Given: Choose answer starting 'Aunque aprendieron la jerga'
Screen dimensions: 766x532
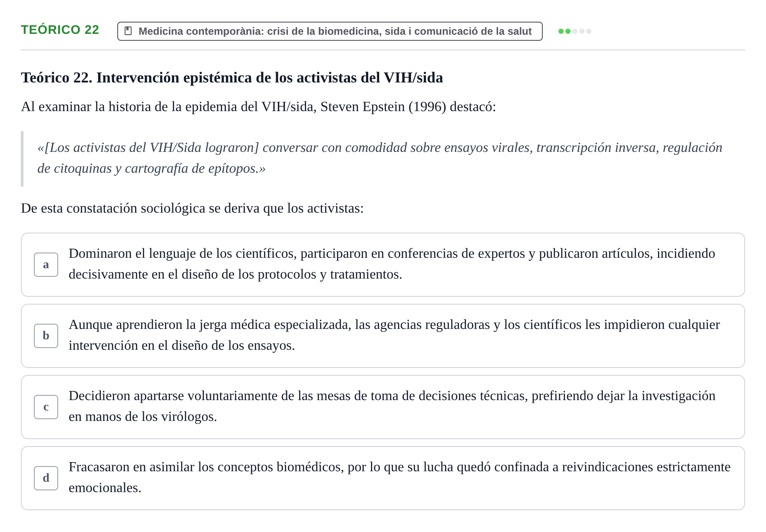Looking at the screenshot, I should (383, 336).
